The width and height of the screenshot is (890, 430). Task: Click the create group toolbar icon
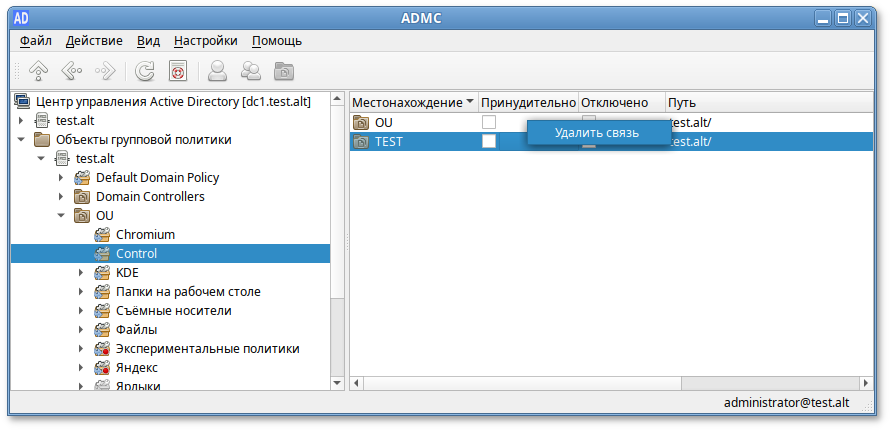click(x=250, y=71)
